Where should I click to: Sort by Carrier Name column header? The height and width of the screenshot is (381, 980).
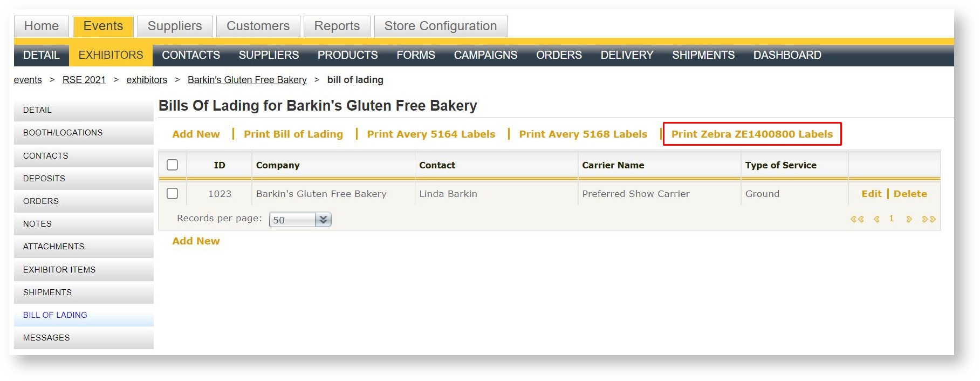point(613,165)
